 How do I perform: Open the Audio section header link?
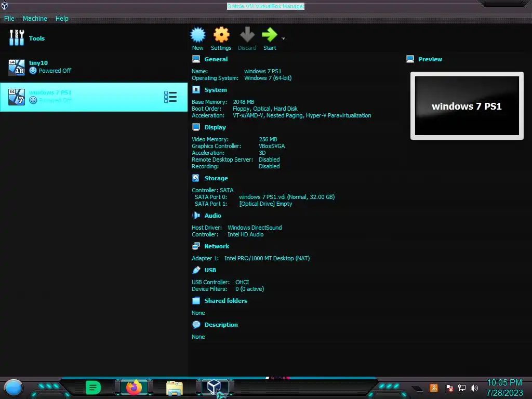pos(212,216)
